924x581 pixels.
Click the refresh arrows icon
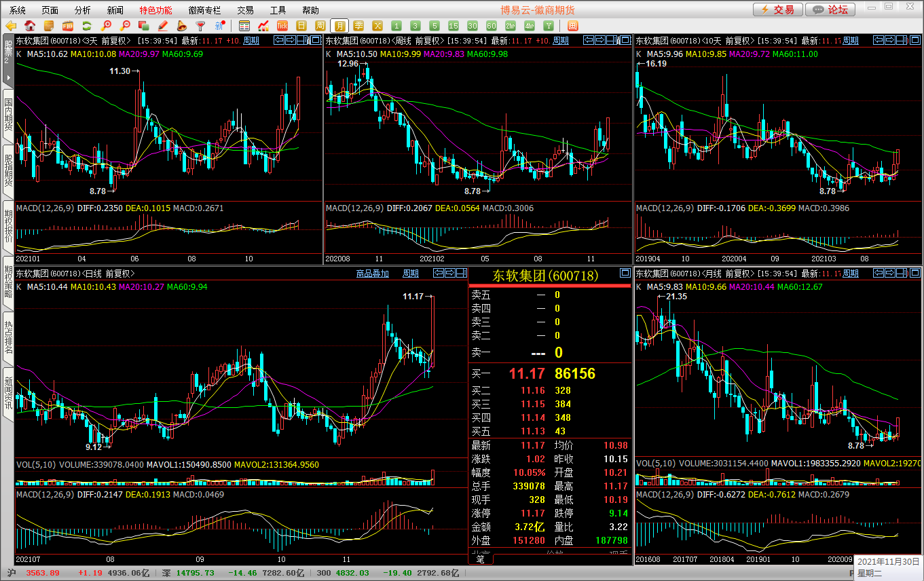pyautogui.click(x=87, y=26)
